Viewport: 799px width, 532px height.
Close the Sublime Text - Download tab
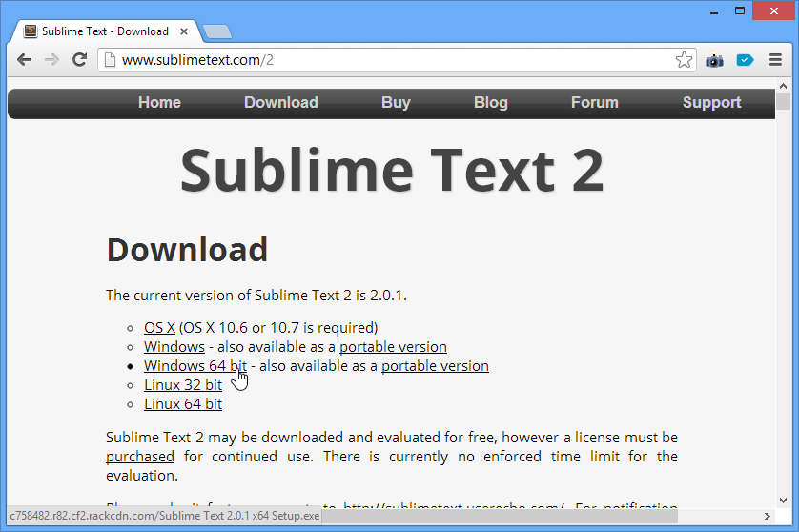(x=184, y=31)
